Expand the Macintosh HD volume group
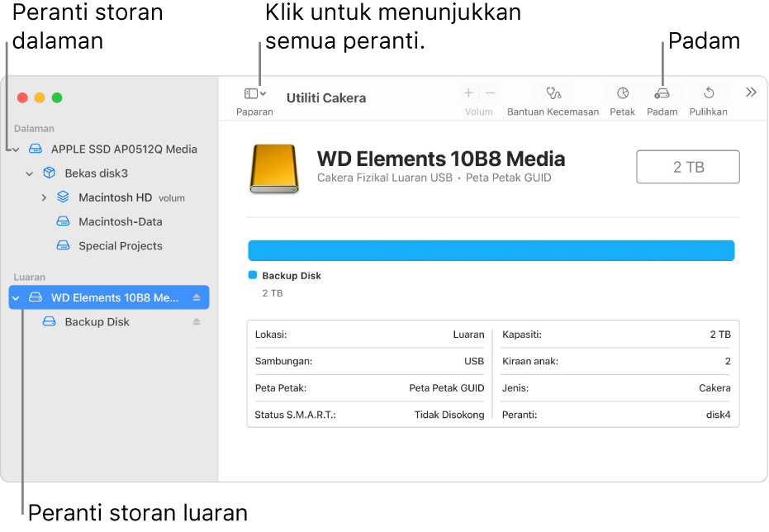 [44, 197]
